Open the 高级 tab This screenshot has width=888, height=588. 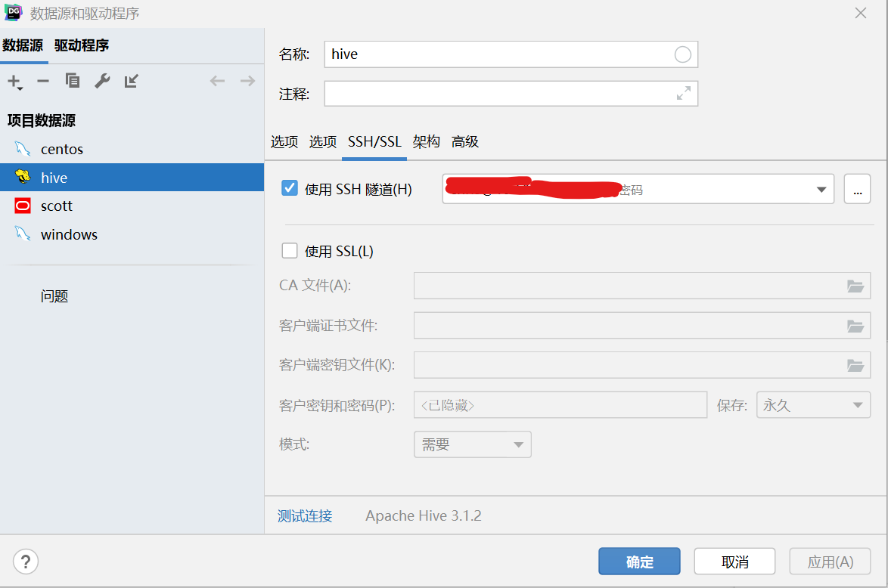click(x=465, y=141)
